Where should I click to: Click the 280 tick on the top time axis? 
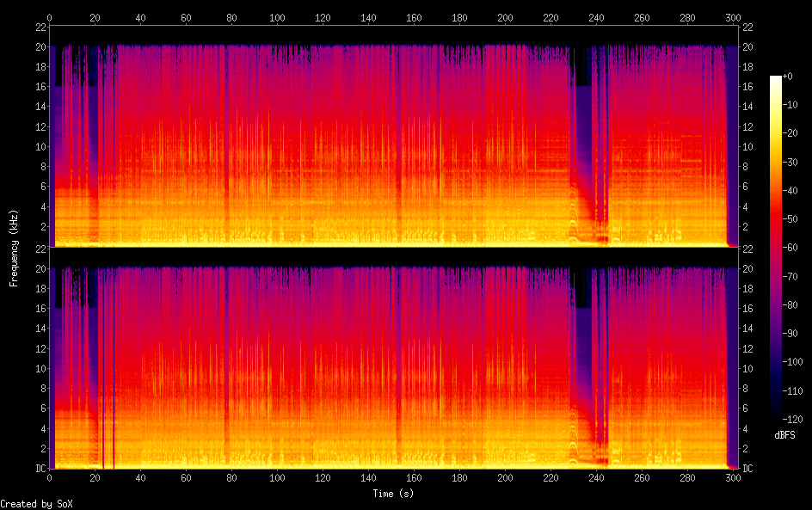pos(686,17)
